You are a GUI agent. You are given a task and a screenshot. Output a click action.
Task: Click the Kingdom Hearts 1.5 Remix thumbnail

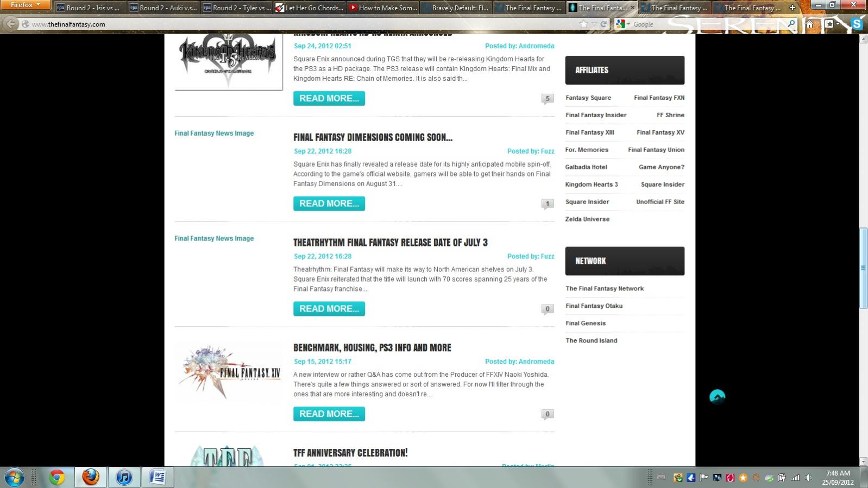[x=229, y=61]
